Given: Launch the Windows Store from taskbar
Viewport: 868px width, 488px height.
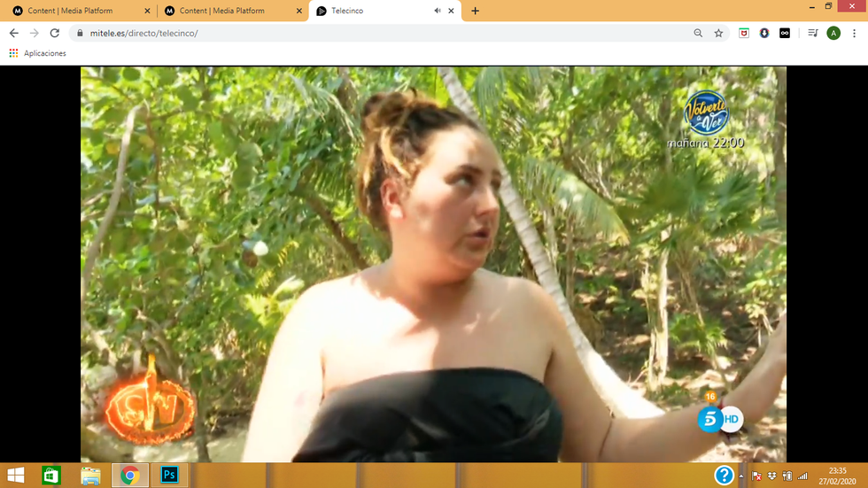Looking at the screenshot, I should pyautogui.click(x=51, y=476).
